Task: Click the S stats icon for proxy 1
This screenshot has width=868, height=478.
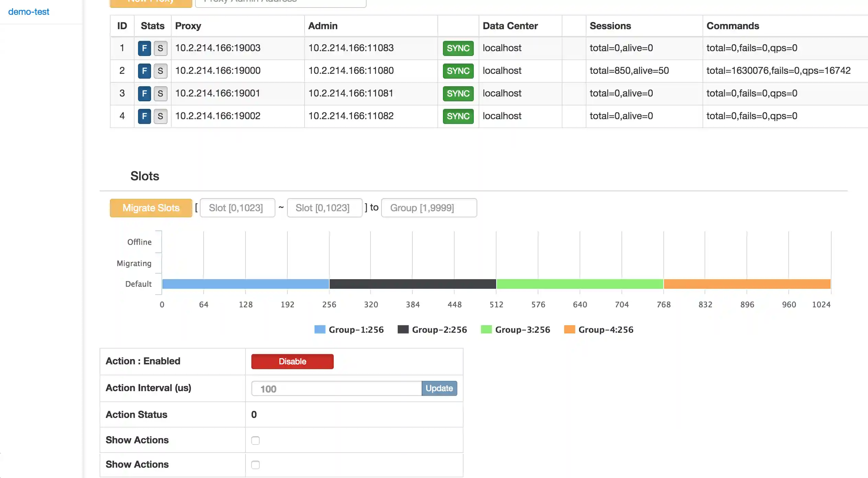Action: click(x=160, y=48)
